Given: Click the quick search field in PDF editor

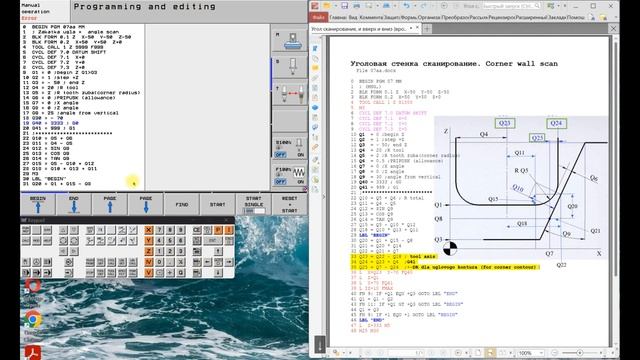Looking at the screenshot, I should (511, 6).
